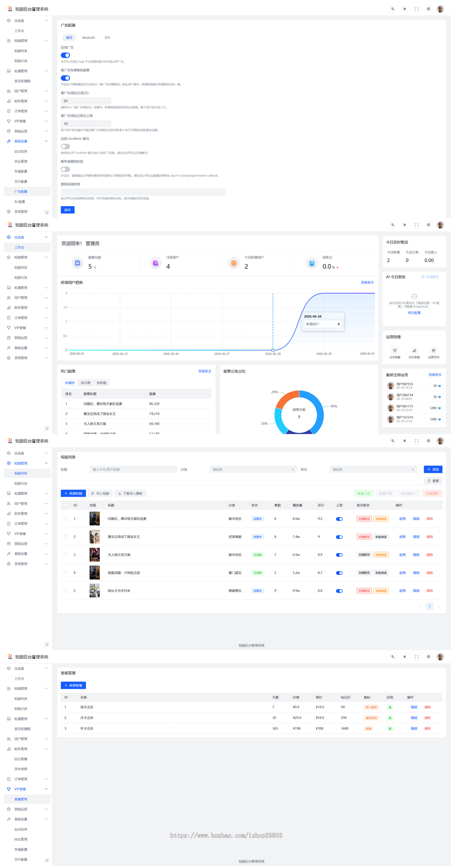Expand 财务管理 in the dashboard page sidebar
453x868 pixels.
point(26,308)
